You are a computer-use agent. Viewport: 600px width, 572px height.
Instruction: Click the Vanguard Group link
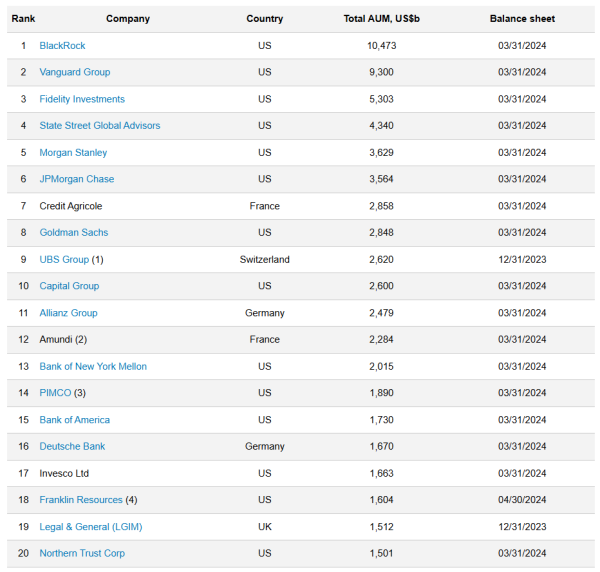coord(75,72)
